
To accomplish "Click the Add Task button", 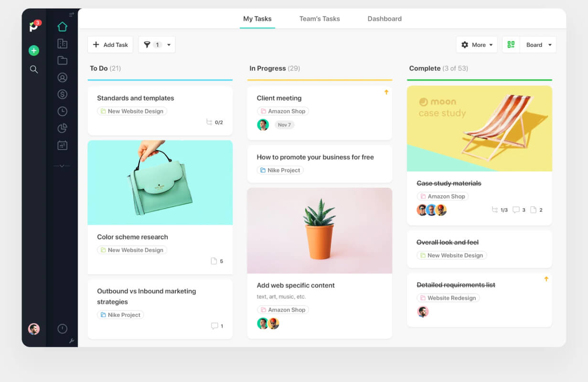I will pos(110,45).
